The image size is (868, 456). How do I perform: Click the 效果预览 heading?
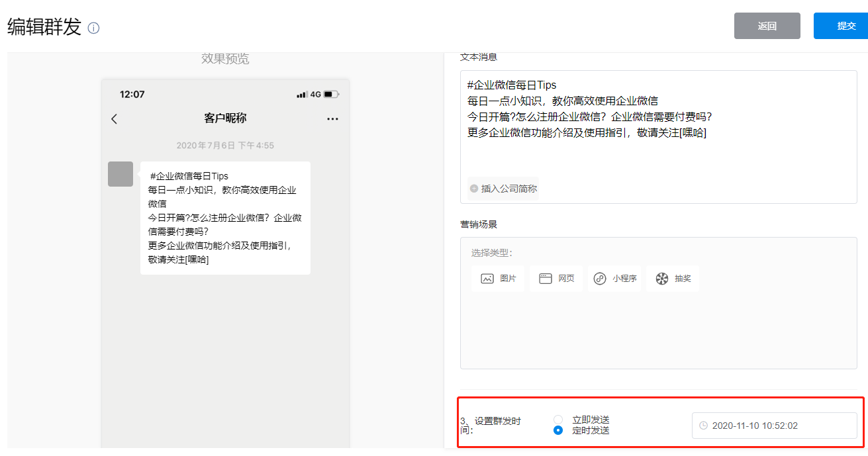[x=225, y=59]
